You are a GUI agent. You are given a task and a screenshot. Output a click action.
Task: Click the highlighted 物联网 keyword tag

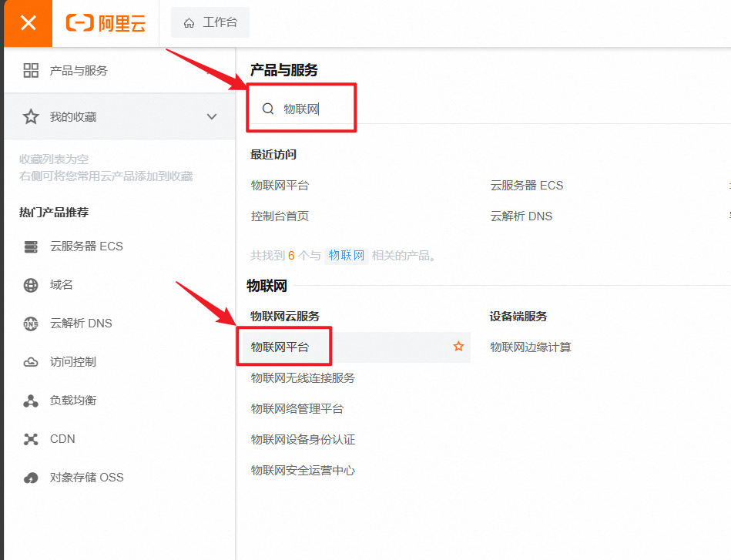click(347, 256)
